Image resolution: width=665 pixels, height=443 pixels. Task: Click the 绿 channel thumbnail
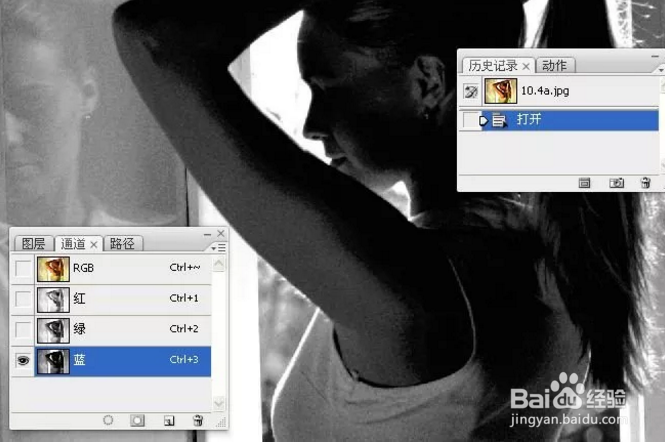tap(53, 330)
